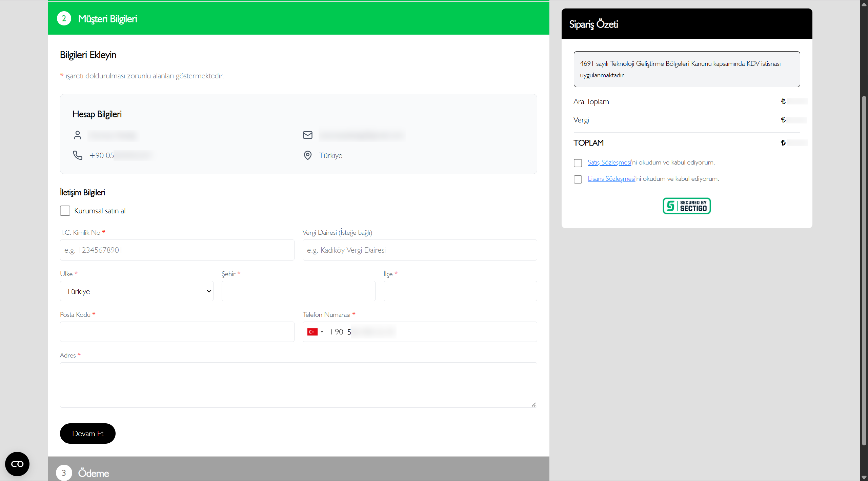Click the Sipariş Özeti heading
868x481 pixels.
(x=593, y=24)
